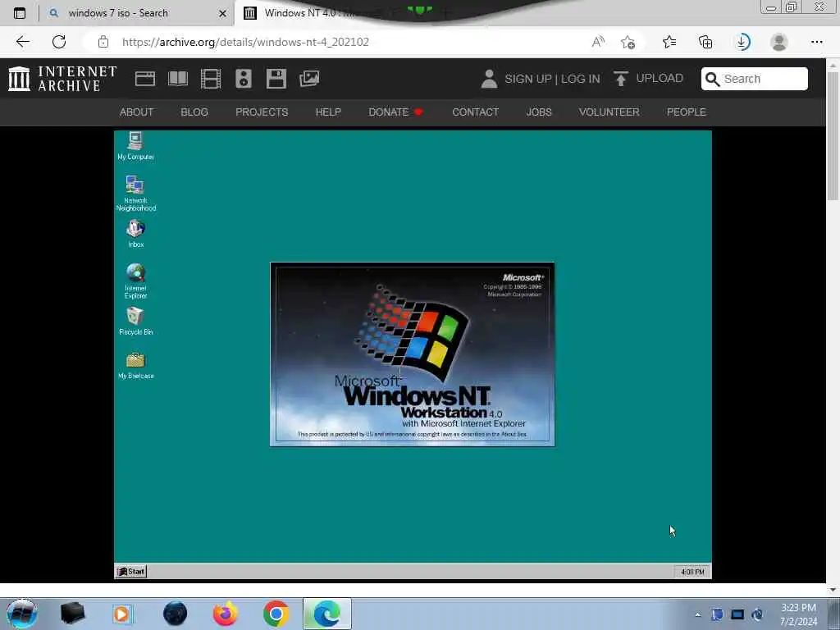
Task: Focus the Internet Archive Search field
Action: 755,79
